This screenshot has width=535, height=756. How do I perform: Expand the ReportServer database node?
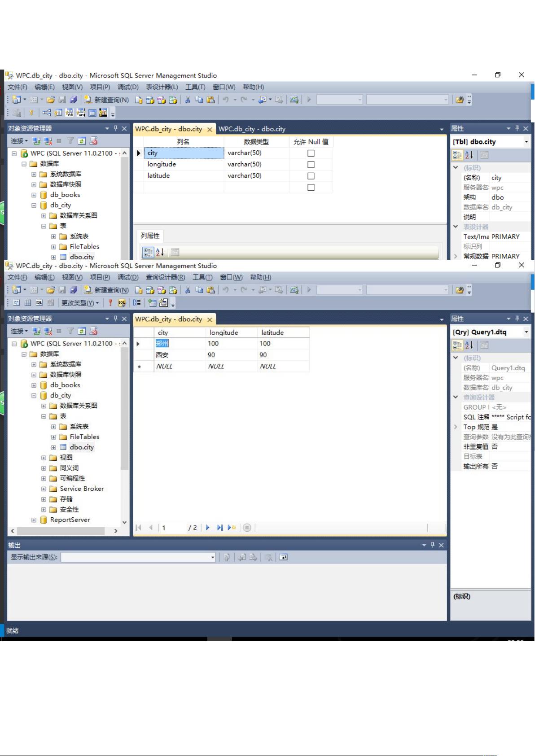[x=34, y=520]
